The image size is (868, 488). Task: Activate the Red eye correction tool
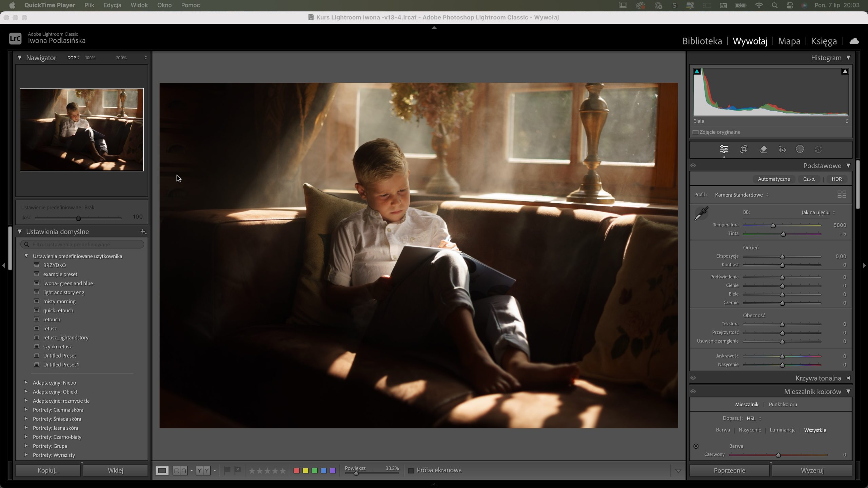[782, 149]
